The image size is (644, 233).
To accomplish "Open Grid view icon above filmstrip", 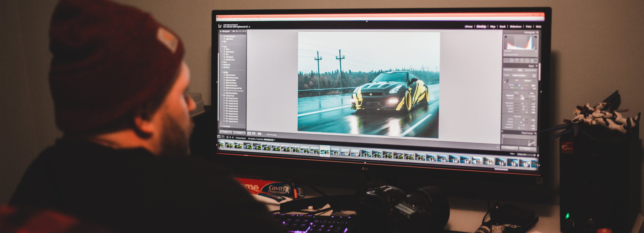I will point(227,137).
